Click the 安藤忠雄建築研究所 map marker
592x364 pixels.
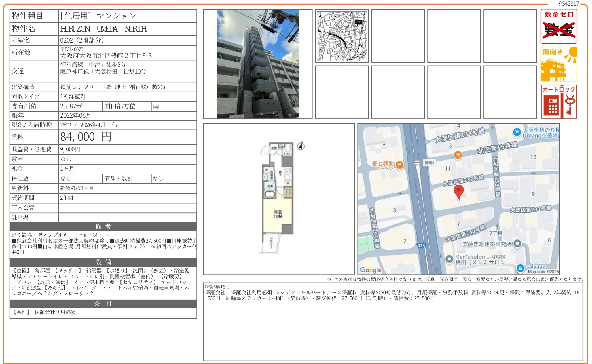point(517,244)
